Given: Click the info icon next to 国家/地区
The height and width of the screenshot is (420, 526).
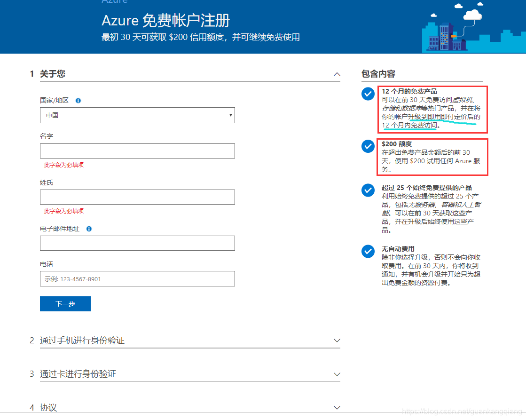Looking at the screenshot, I should click(x=78, y=101).
